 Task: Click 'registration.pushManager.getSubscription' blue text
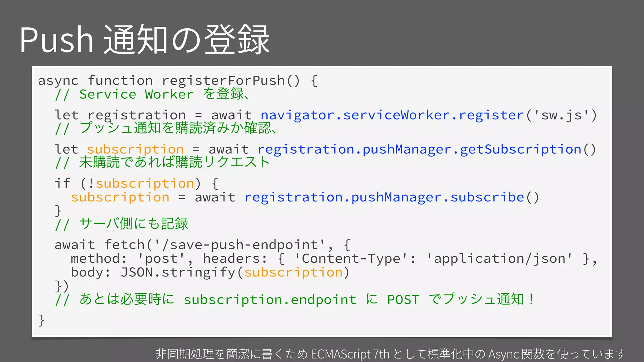(419, 149)
